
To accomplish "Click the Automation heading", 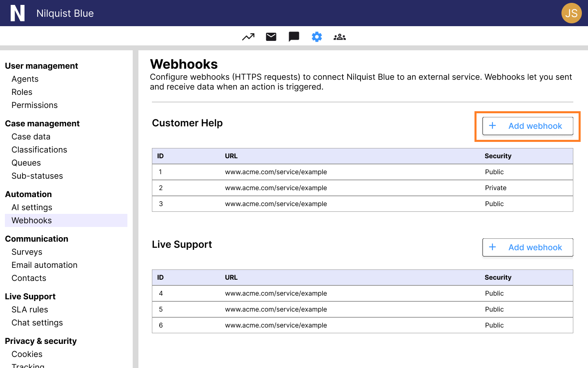I will tap(28, 194).
